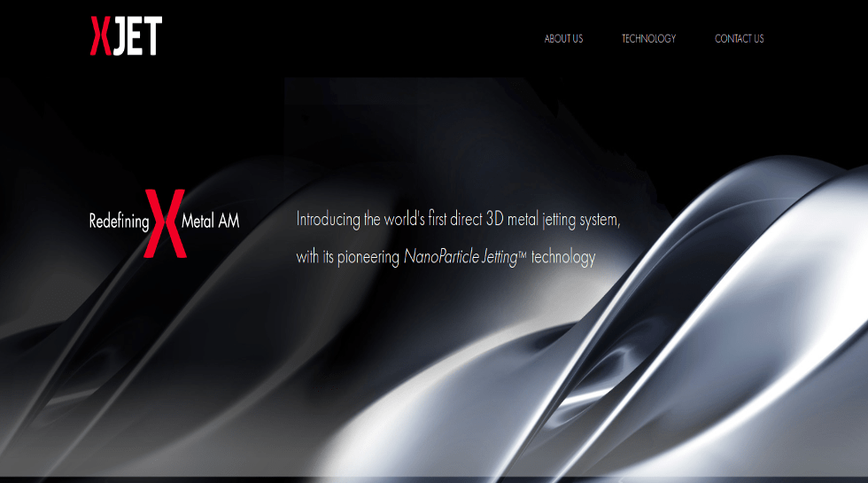Open the Contact Us navigation link

pos(739,39)
